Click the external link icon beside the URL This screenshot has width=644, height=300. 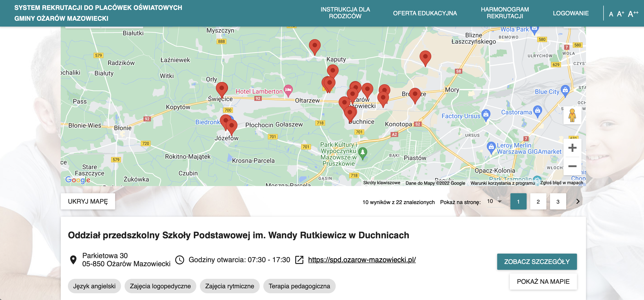pos(299,260)
